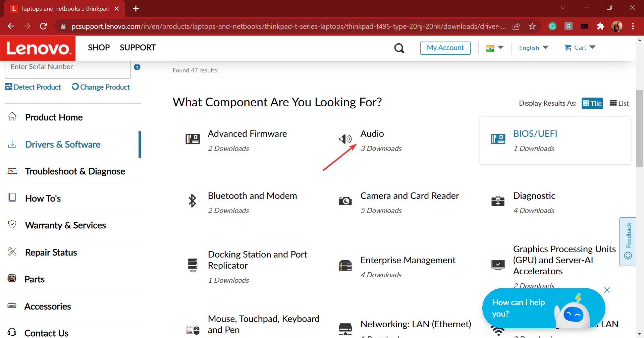The width and height of the screenshot is (644, 338).
Task: Click the Warranty shield icon
Action: [12, 224]
